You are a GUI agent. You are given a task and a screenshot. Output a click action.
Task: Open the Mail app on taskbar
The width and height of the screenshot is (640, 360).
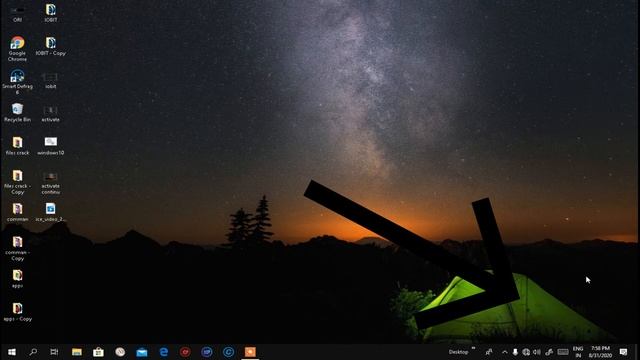tap(142, 352)
